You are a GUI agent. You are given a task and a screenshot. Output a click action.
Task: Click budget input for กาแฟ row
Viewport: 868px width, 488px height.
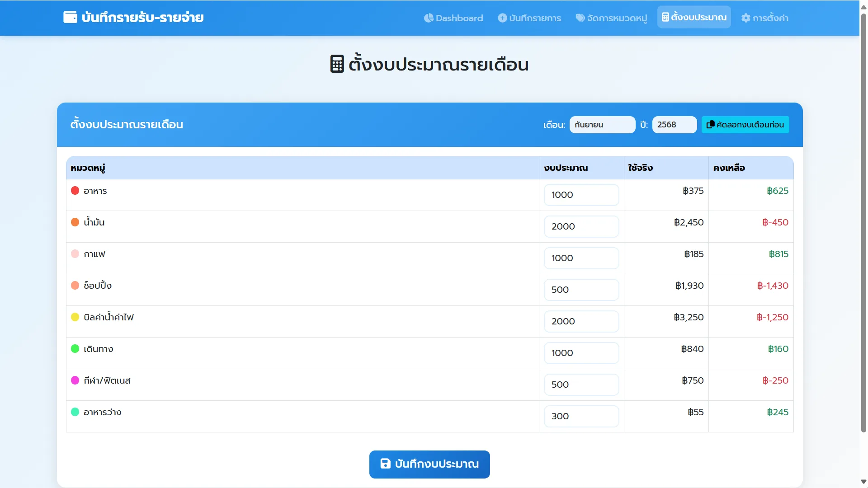point(581,258)
